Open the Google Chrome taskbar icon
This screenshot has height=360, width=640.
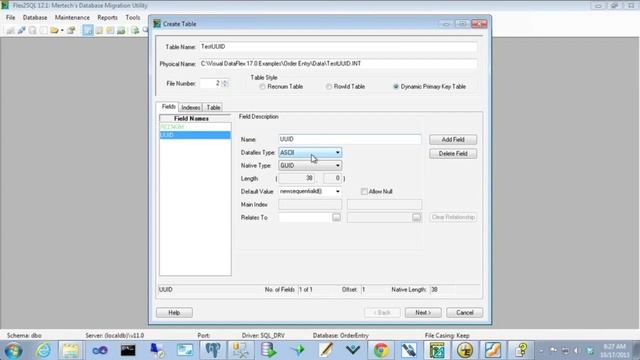(381, 350)
